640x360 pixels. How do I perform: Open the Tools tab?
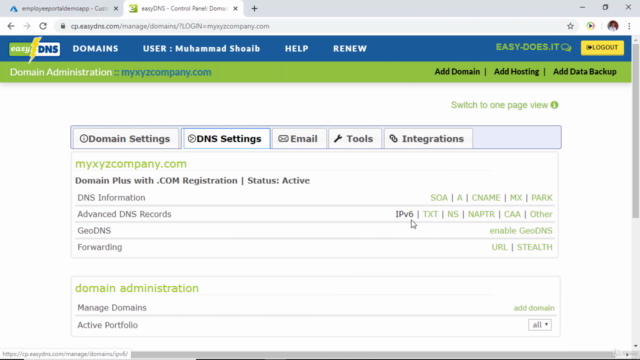coord(354,139)
